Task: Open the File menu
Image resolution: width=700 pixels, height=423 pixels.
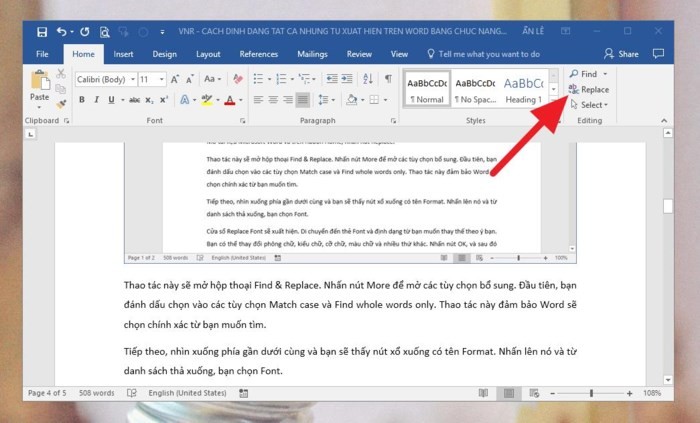Action: tap(42, 54)
